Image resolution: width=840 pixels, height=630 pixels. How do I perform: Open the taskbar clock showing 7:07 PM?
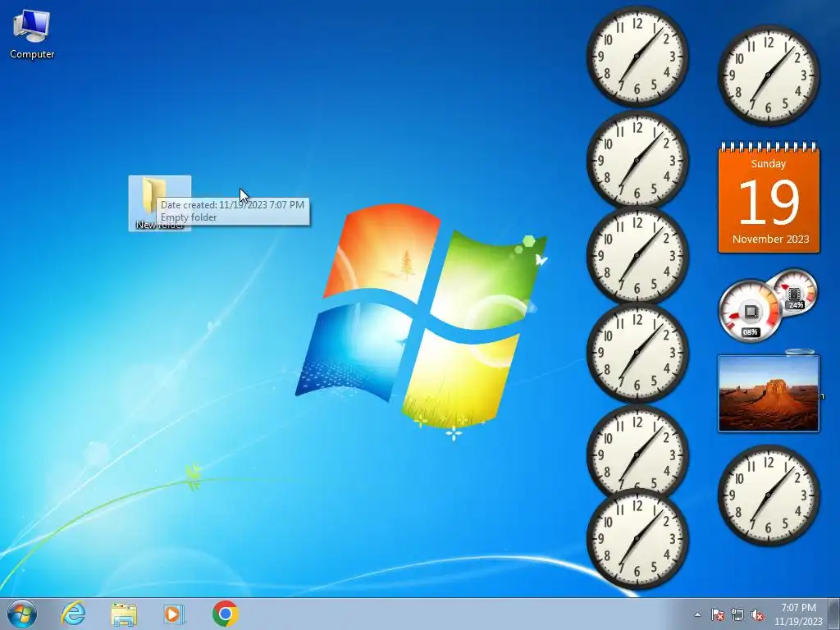coord(798,614)
